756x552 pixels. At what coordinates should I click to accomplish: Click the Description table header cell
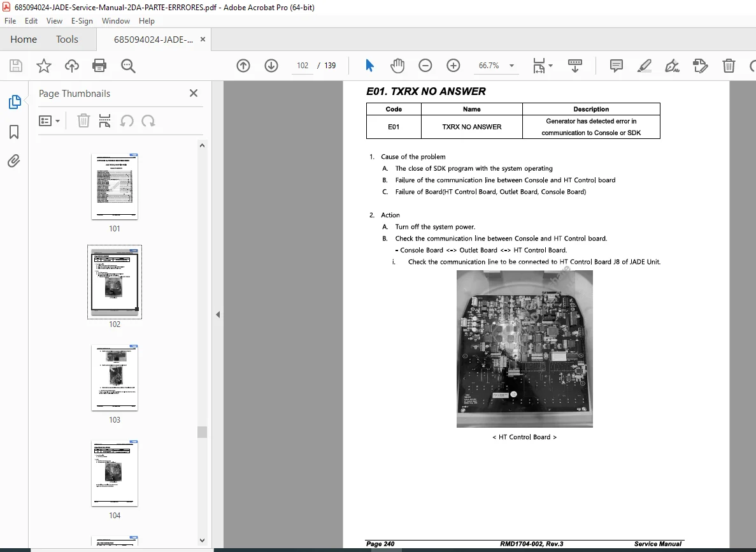(x=591, y=109)
